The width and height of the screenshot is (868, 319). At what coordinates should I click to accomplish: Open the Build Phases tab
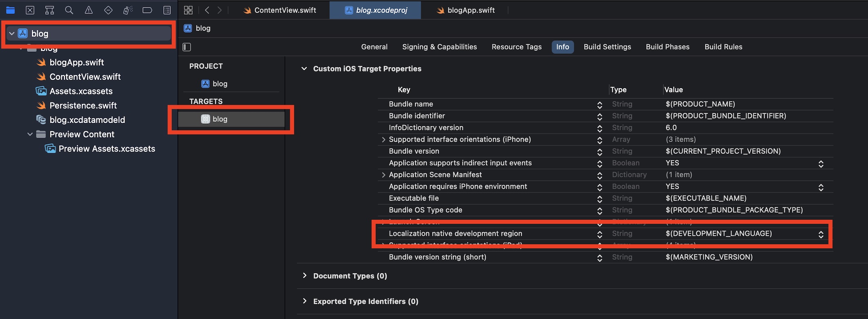pyautogui.click(x=667, y=47)
